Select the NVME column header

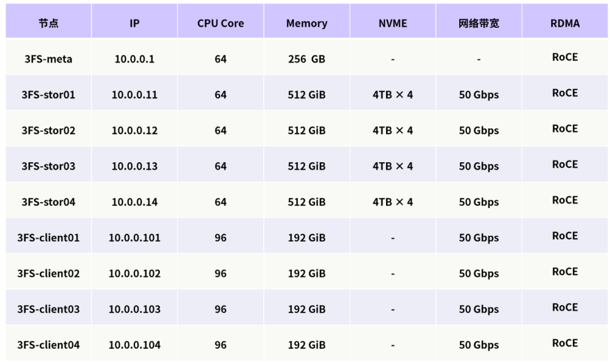coord(393,23)
